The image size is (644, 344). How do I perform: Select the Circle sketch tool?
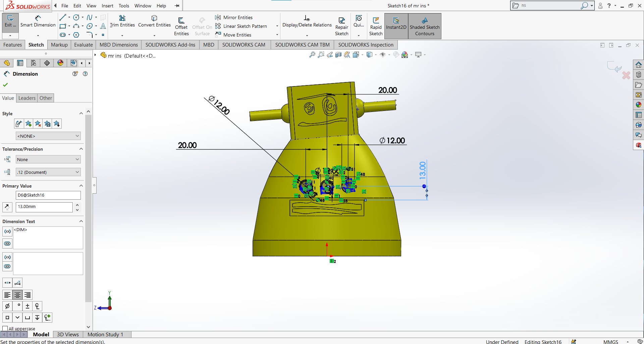point(76,17)
